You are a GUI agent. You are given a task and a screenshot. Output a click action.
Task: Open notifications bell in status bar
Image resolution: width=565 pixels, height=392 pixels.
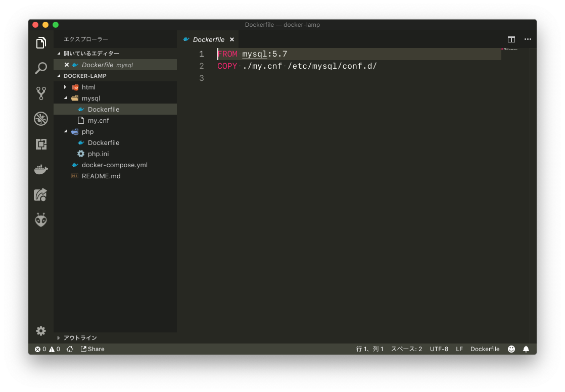point(526,349)
